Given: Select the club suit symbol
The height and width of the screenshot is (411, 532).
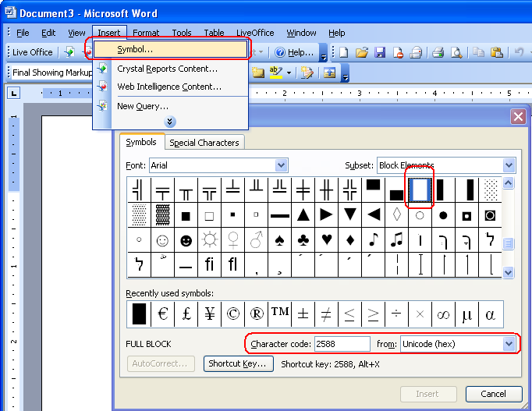Looking at the screenshot, I should point(303,240).
